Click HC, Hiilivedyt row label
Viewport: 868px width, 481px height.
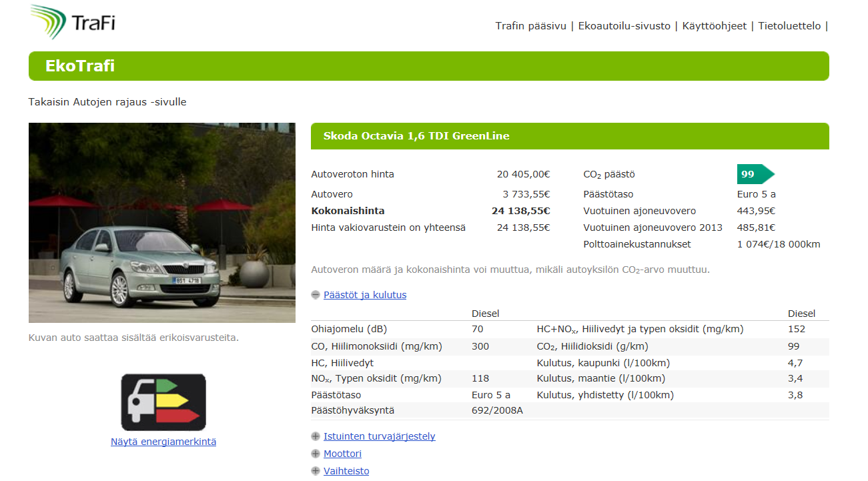point(342,363)
